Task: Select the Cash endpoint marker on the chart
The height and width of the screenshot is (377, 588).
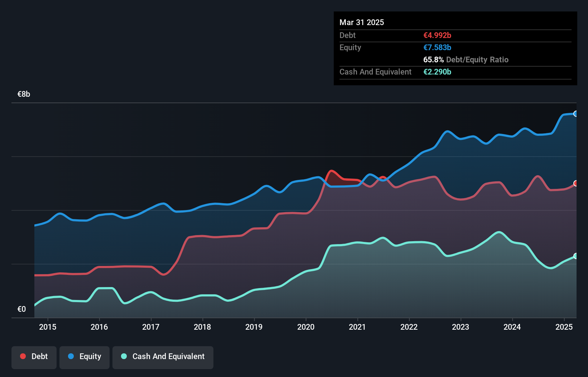Action: [576, 256]
